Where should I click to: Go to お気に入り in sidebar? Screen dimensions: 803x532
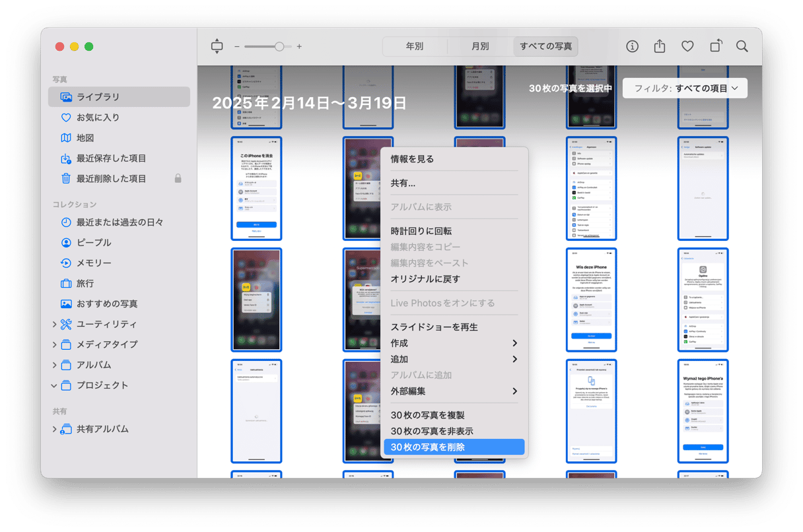tap(98, 117)
